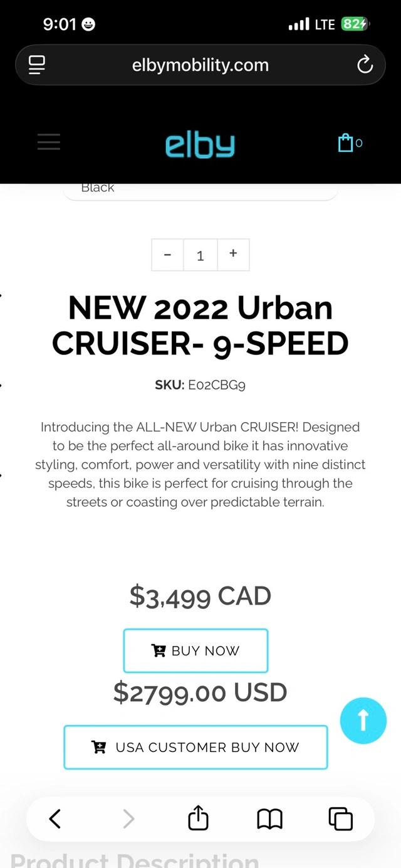The height and width of the screenshot is (868, 401).
Task: Select the quantity number field
Action: coord(200,255)
